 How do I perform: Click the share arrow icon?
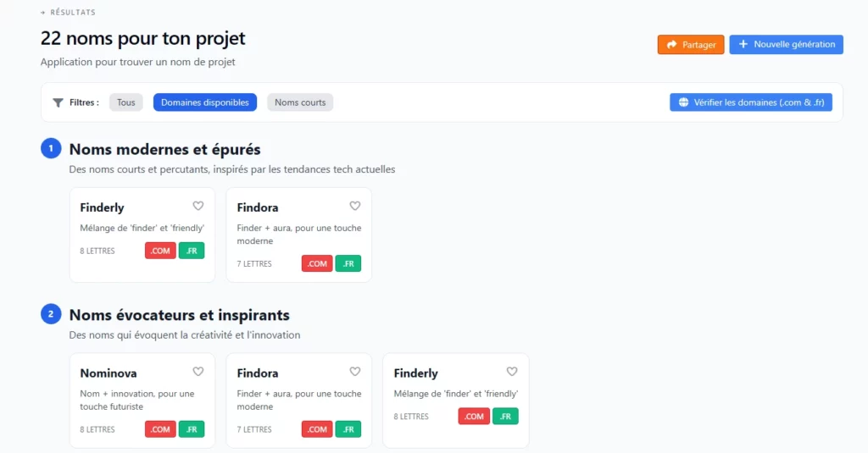672,45
